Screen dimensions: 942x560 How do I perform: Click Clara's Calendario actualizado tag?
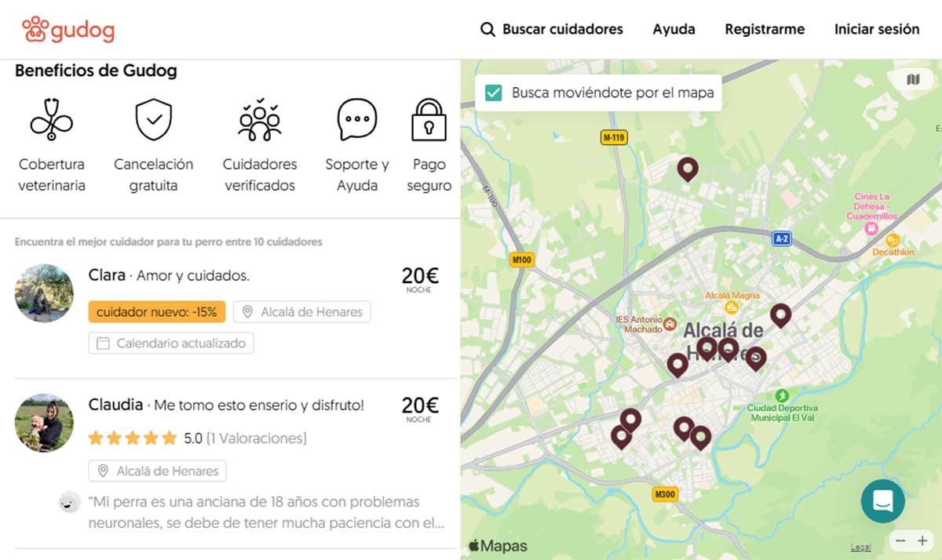pos(171,343)
